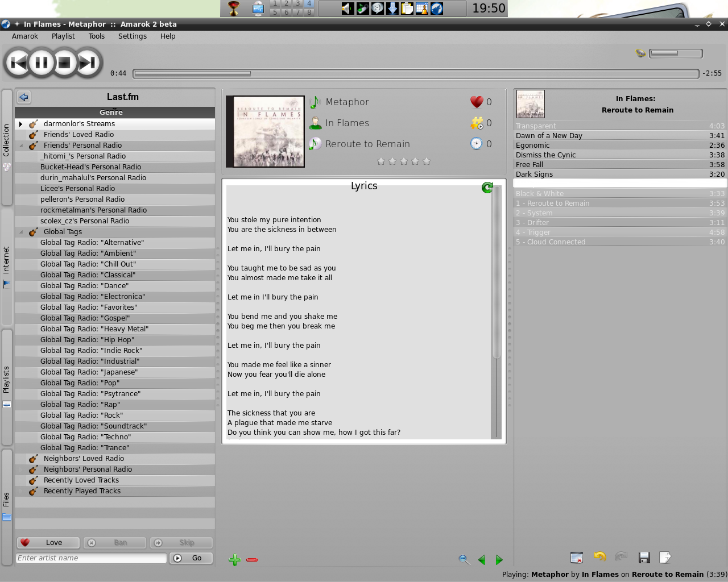Open the Tools menu
Image resolution: width=728 pixels, height=582 pixels.
tap(97, 36)
